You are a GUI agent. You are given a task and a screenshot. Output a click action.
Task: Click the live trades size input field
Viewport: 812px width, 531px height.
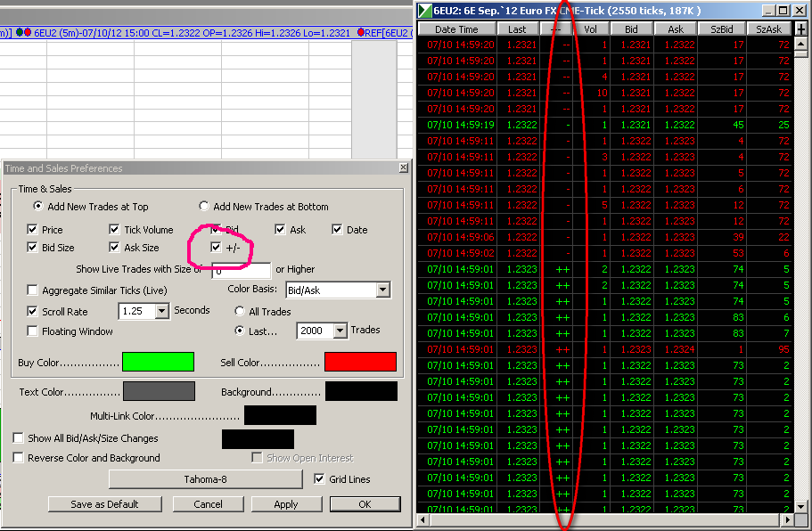[x=242, y=270]
